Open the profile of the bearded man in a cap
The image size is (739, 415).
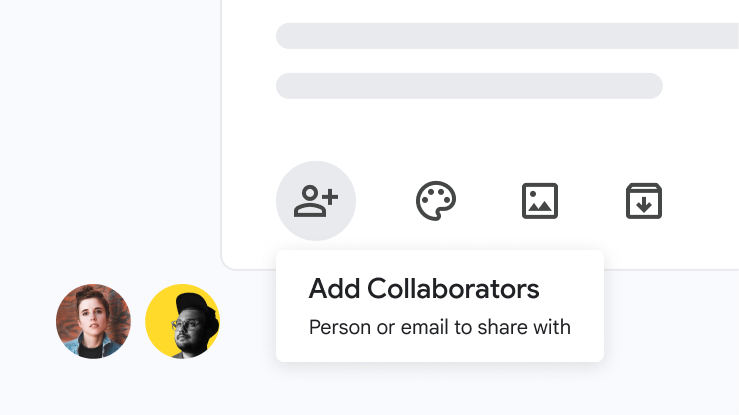click(x=183, y=321)
